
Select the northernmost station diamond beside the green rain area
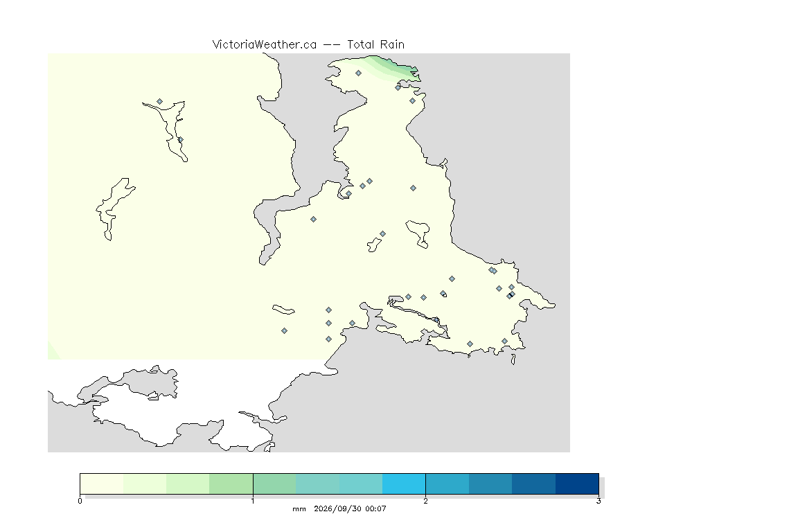pyautogui.click(x=359, y=73)
